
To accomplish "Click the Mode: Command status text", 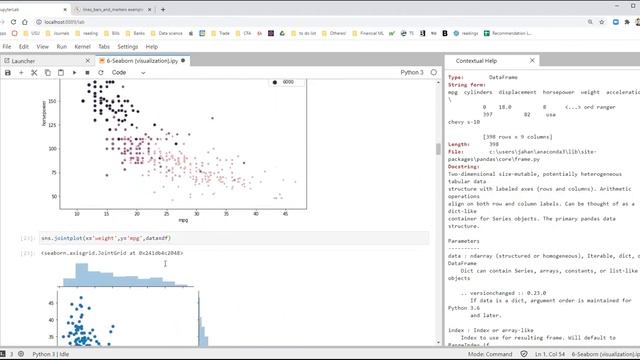I will coord(490,354).
